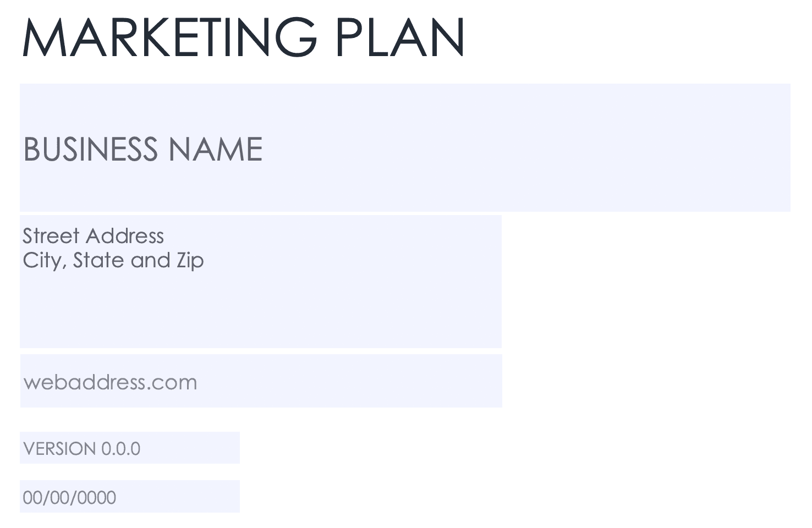Select the VERSION 0.0.0 field

pyautogui.click(x=81, y=449)
